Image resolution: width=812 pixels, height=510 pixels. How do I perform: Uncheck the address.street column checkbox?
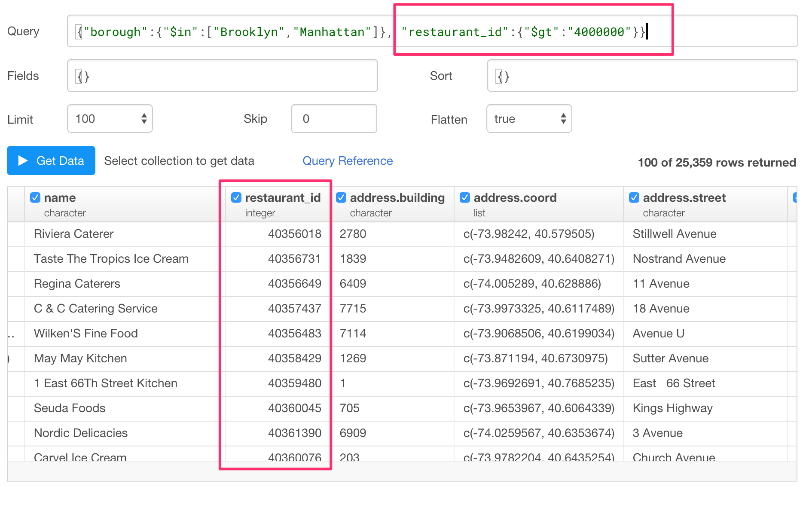point(634,197)
